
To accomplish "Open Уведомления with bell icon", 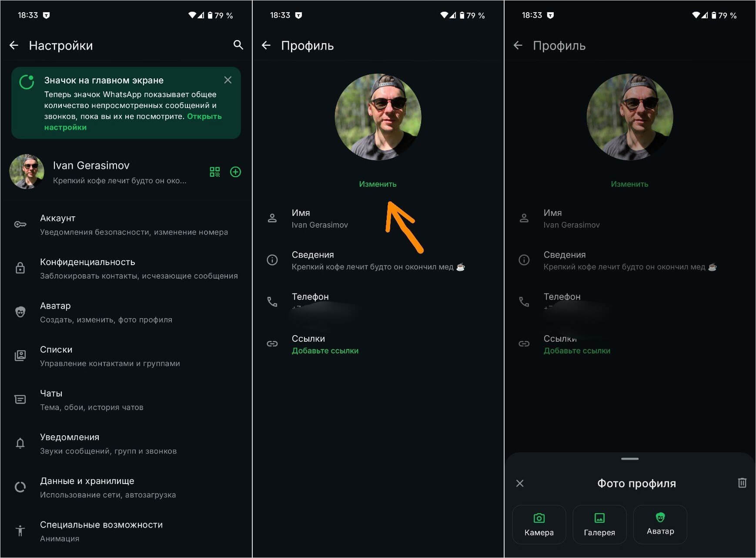I will [126, 444].
